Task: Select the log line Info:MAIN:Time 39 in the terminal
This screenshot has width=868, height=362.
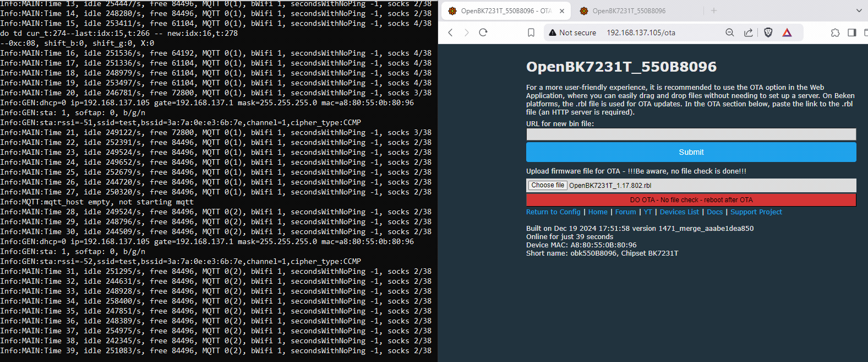Action: [216, 350]
